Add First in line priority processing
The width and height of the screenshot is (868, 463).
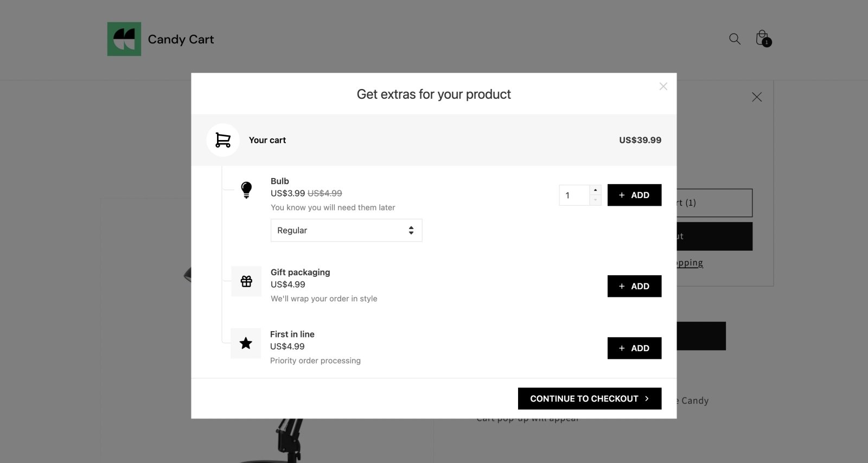(634, 348)
